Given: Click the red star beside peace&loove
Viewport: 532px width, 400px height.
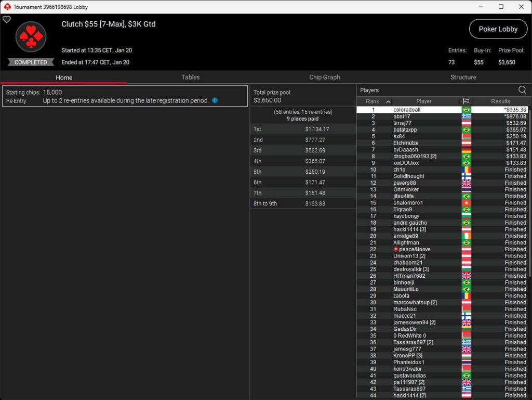Looking at the screenshot, I should coord(396,249).
